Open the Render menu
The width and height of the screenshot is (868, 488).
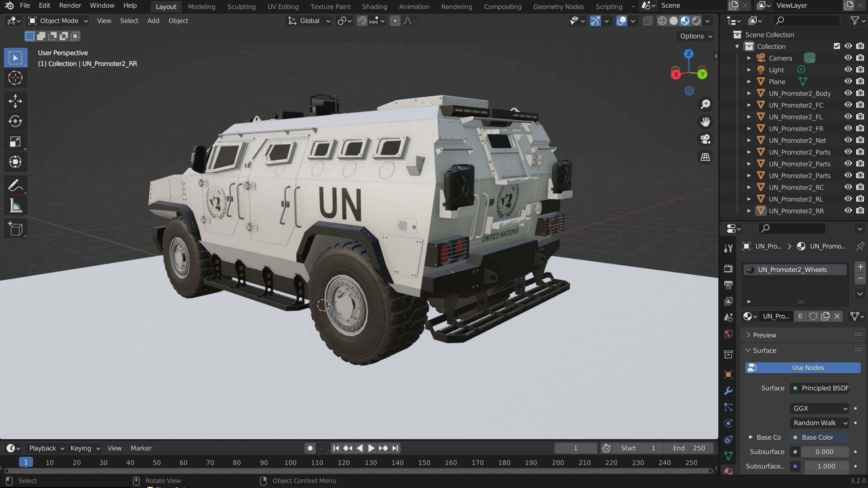pos(70,5)
